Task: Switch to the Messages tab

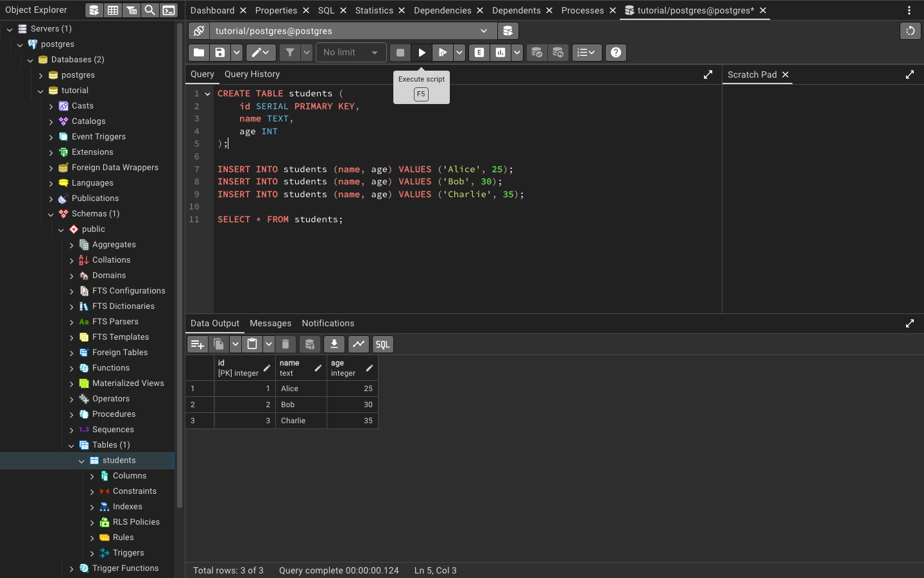Action: click(270, 323)
